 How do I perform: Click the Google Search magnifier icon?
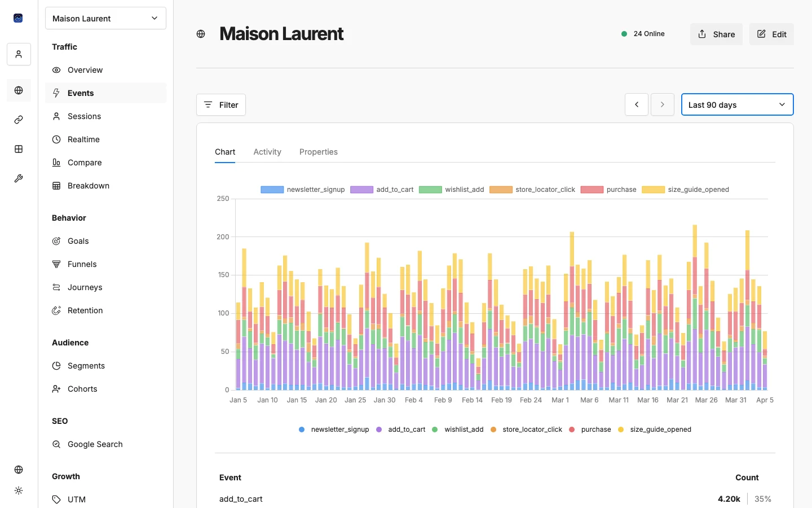click(56, 444)
